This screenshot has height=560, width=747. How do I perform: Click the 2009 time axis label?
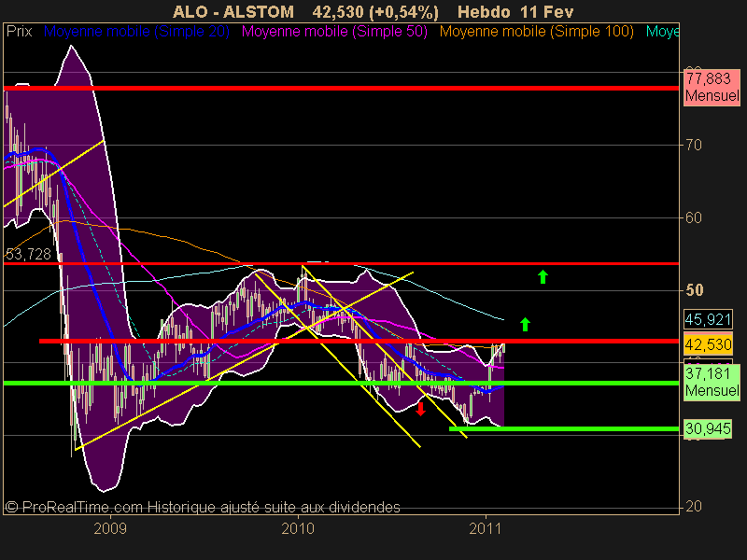[x=110, y=528]
